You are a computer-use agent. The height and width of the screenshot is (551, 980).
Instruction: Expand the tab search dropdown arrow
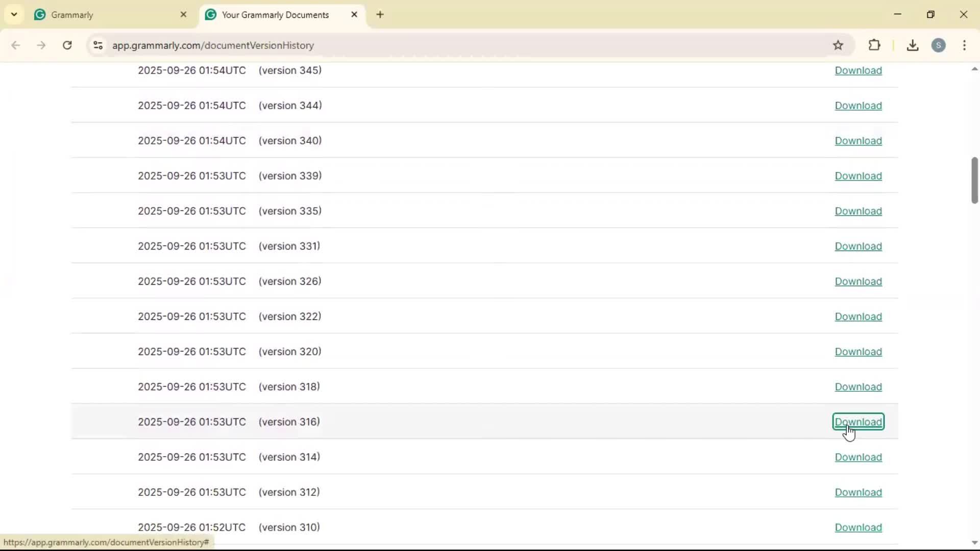coord(14,15)
